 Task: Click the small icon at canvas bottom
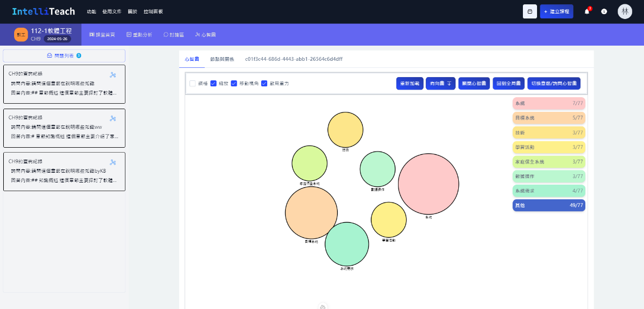(323, 307)
